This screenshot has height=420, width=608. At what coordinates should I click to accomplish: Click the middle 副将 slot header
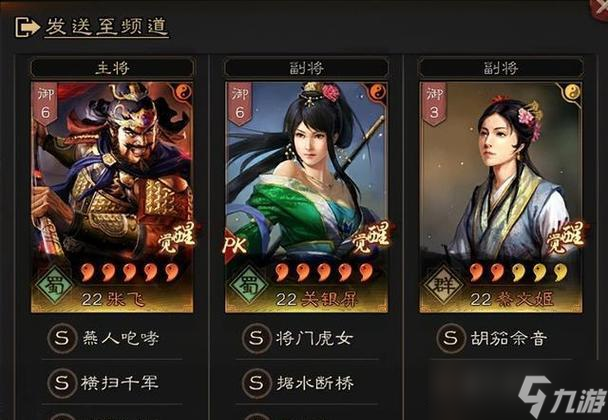click(x=306, y=68)
